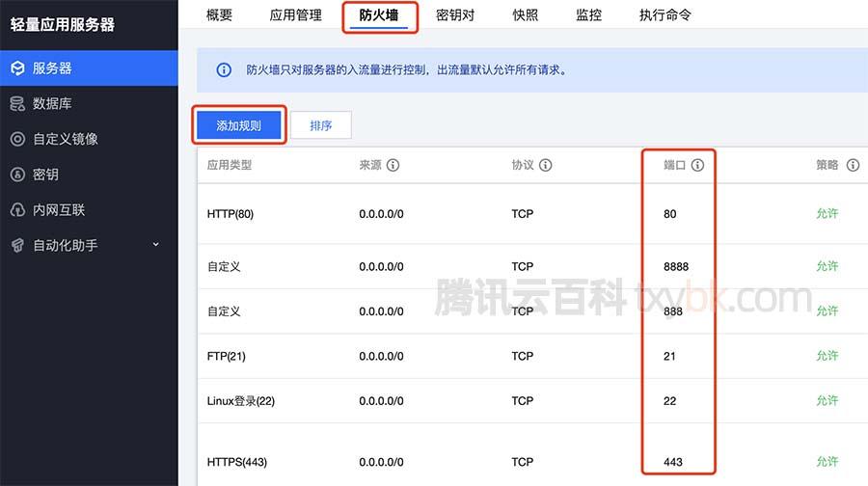Click the 添加规则 button

click(239, 125)
